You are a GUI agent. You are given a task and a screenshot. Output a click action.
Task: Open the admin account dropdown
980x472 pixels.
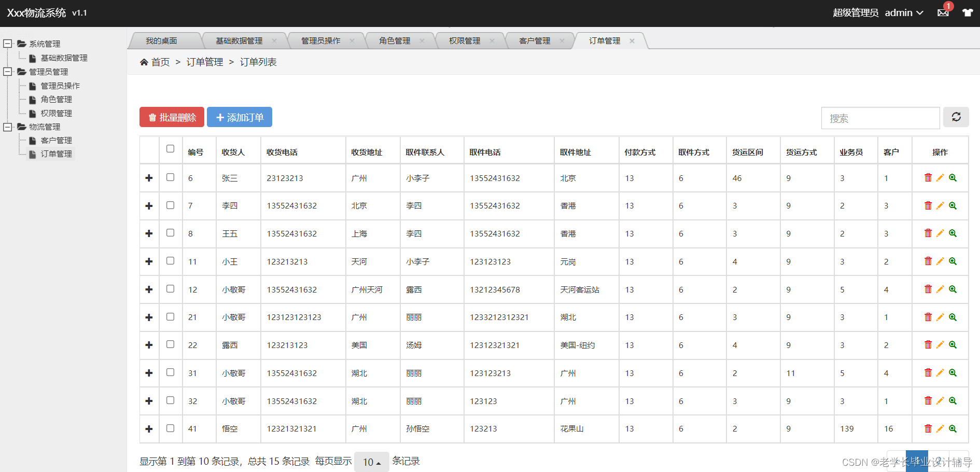pos(904,13)
